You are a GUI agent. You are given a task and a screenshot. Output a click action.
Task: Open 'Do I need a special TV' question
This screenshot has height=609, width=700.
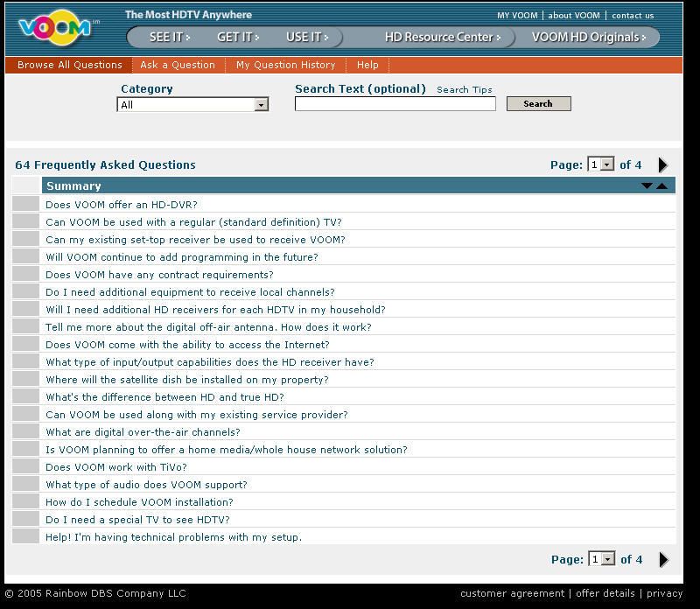pyautogui.click(x=137, y=520)
